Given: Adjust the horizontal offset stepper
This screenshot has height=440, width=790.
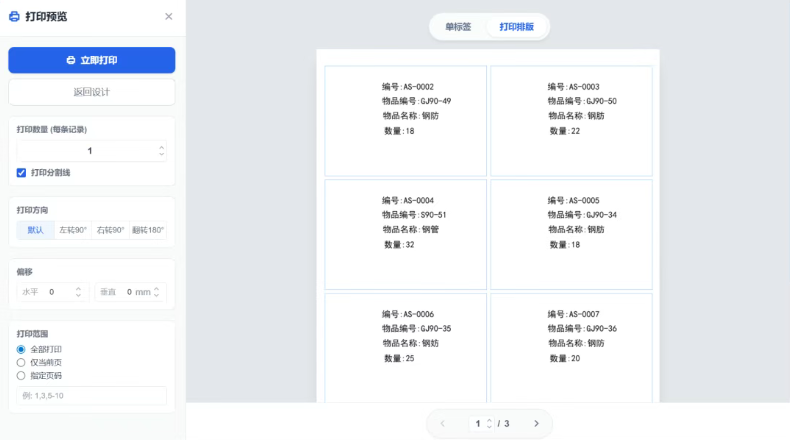Looking at the screenshot, I should pyautogui.click(x=78, y=292).
